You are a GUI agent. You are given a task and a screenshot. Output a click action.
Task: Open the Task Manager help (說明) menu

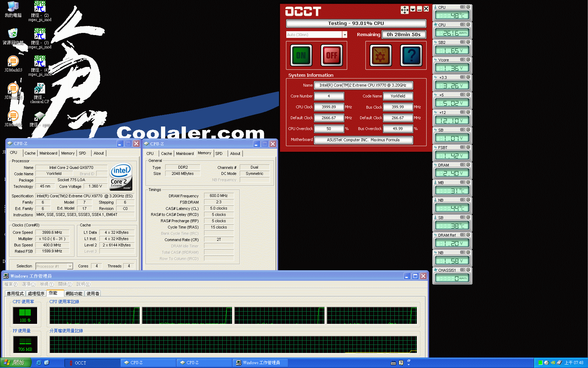(83, 284)
